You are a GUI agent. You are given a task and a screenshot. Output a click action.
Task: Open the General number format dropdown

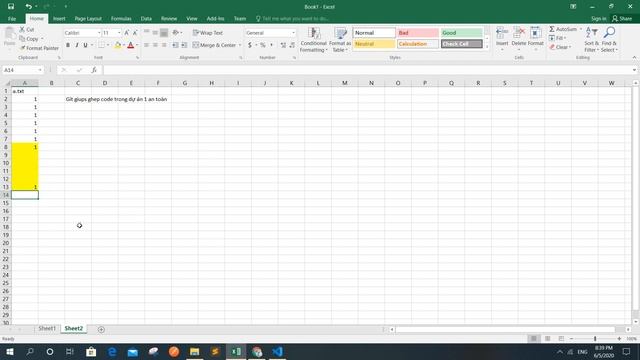pos(293,33)
